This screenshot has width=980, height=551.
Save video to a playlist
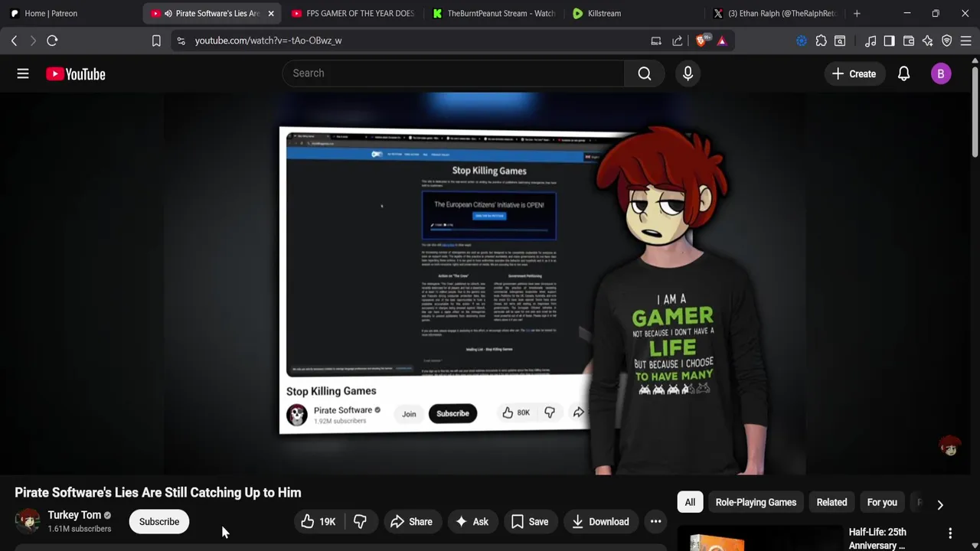click(x=530, y=522)
